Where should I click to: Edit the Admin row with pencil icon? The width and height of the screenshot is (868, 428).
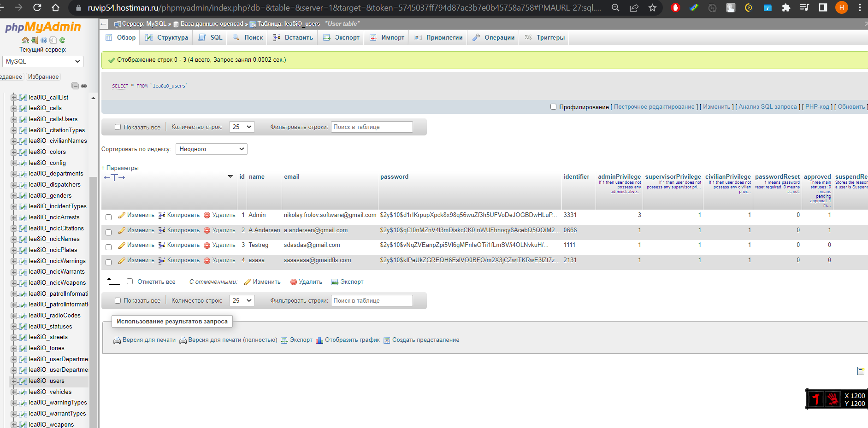pos(122,215)
